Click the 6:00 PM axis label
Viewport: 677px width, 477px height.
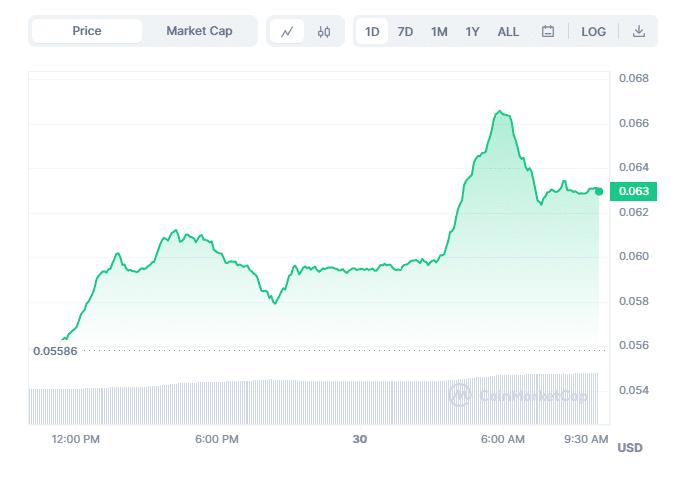(217, 439)
